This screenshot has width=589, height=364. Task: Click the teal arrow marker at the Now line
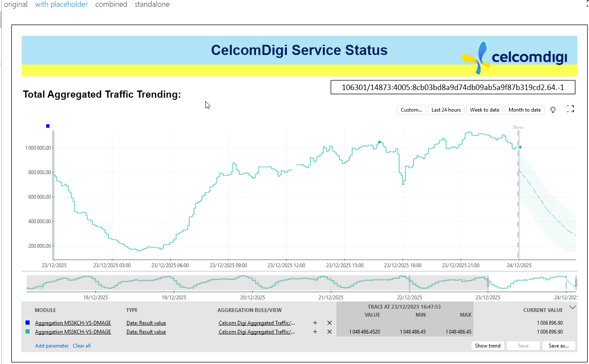click(520, 147)
